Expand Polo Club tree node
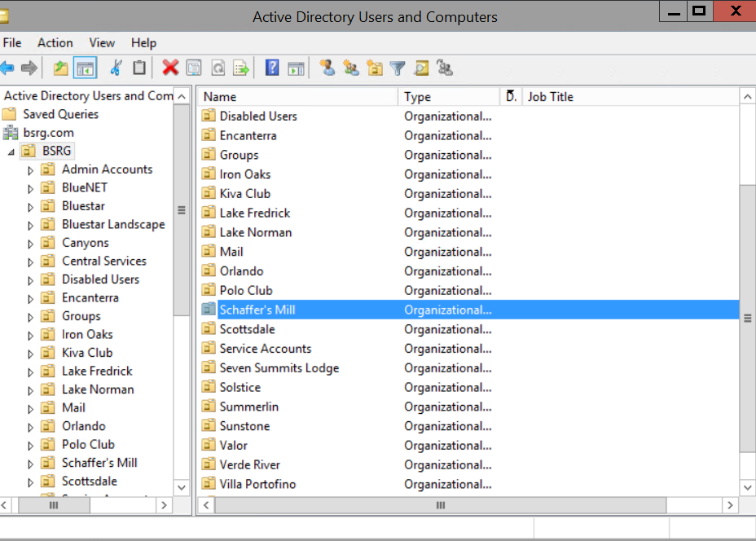This screenshot has height=541, width=756. 30,445
